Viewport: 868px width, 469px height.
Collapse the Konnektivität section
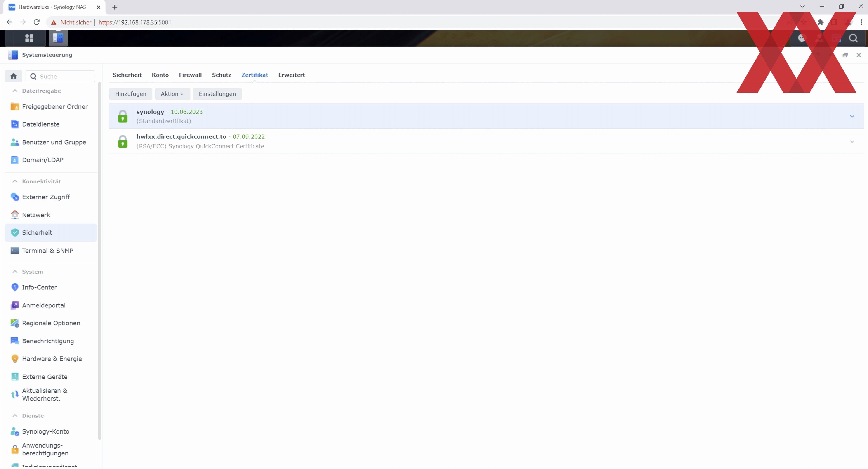click(x=15, y=181)
